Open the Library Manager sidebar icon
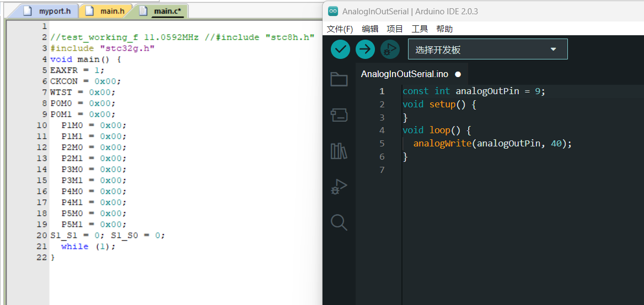Screen dimensions: 644x305 [339, 151]
